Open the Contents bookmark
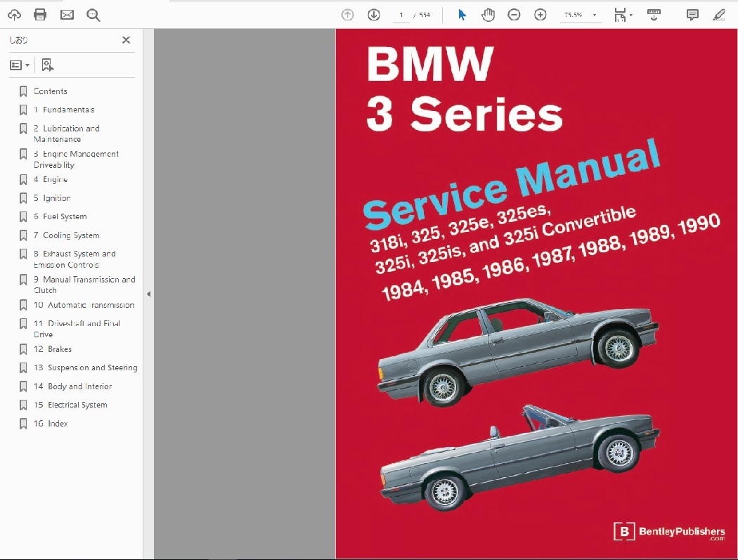 click(x=51, y=91)
